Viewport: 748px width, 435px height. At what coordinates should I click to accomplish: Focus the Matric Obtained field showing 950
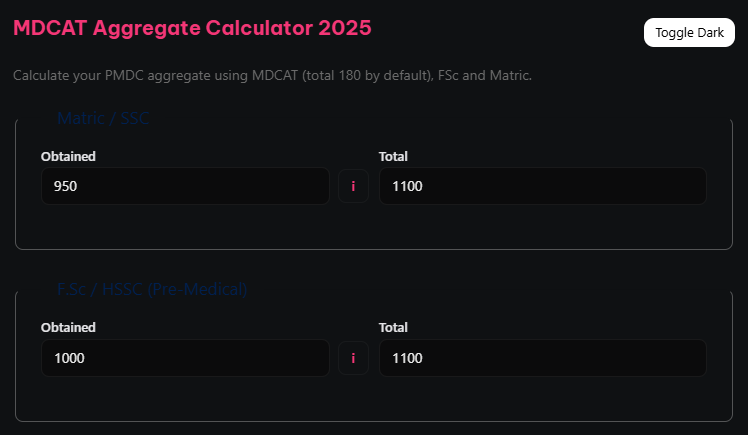click(185, 186)
